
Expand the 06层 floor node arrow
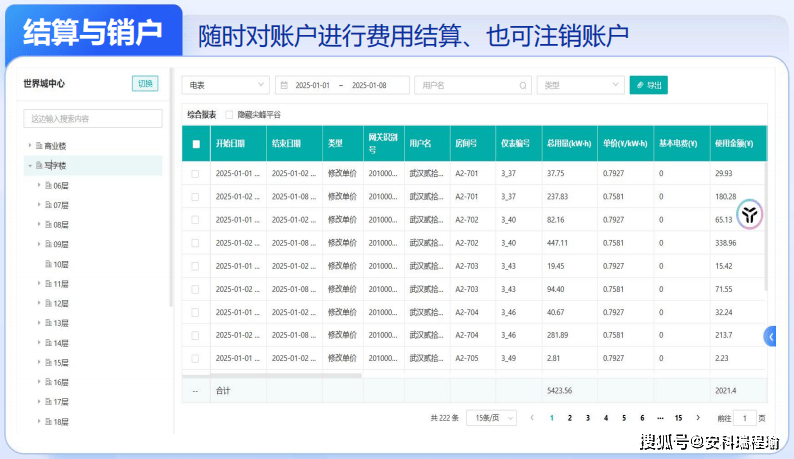tap(39, 185)
